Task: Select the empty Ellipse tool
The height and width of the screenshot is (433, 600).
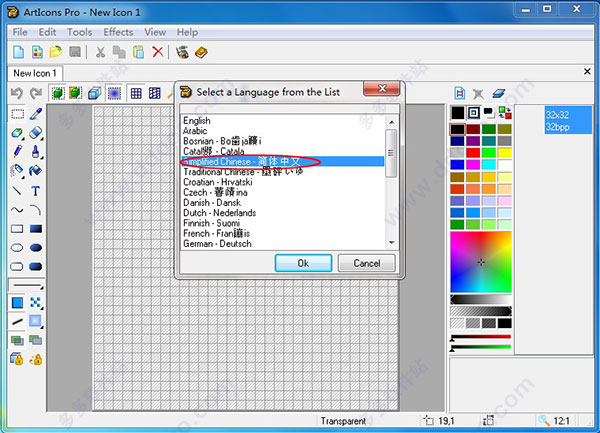Action: [x=17, y=248]
